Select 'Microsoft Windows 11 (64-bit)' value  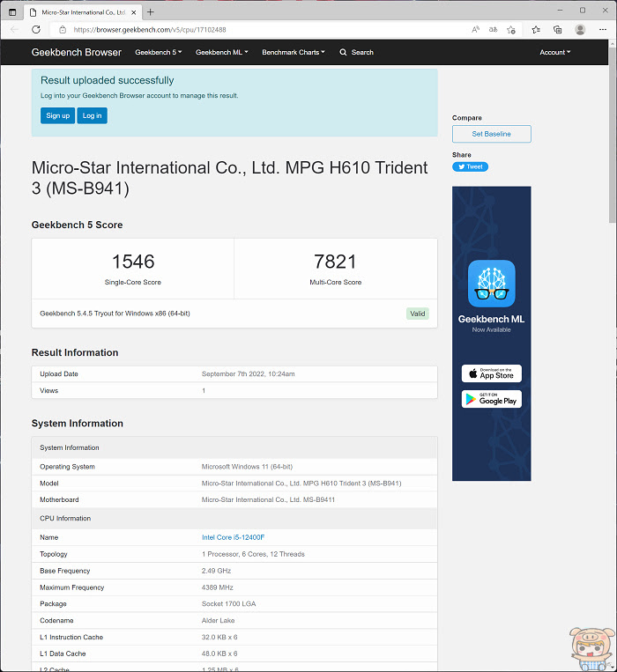coord(247,467)
